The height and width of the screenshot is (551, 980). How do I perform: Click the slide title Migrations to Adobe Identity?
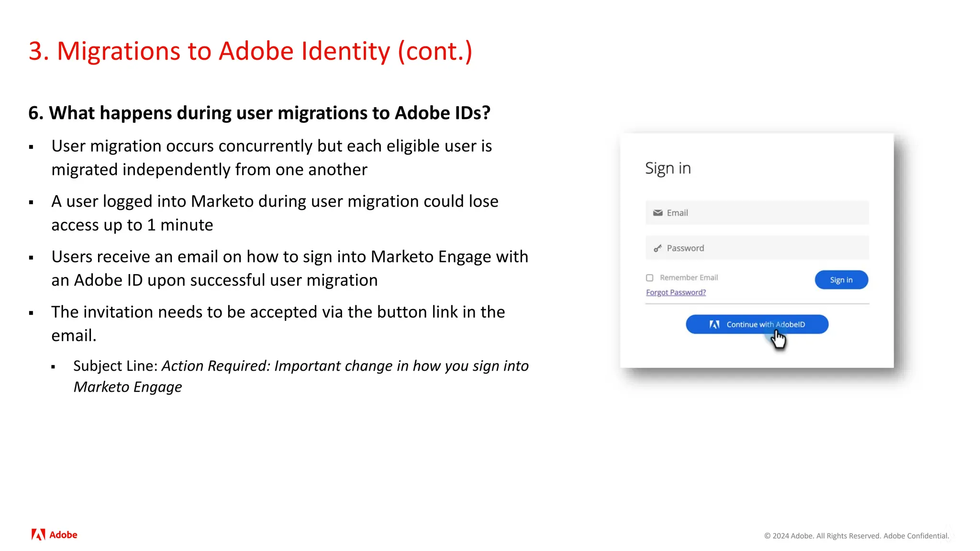250,51
